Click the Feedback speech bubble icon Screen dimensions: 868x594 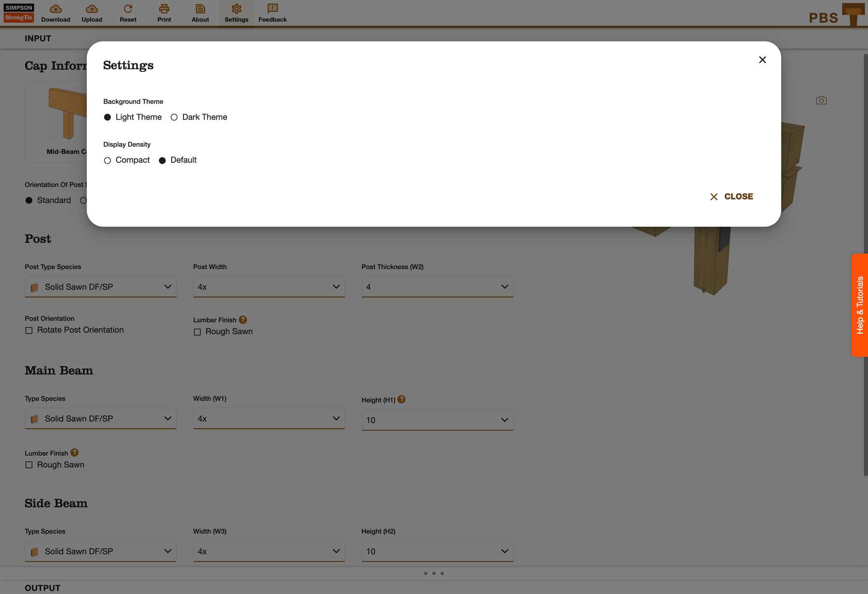pyautogui.click(x=272, y=9)
